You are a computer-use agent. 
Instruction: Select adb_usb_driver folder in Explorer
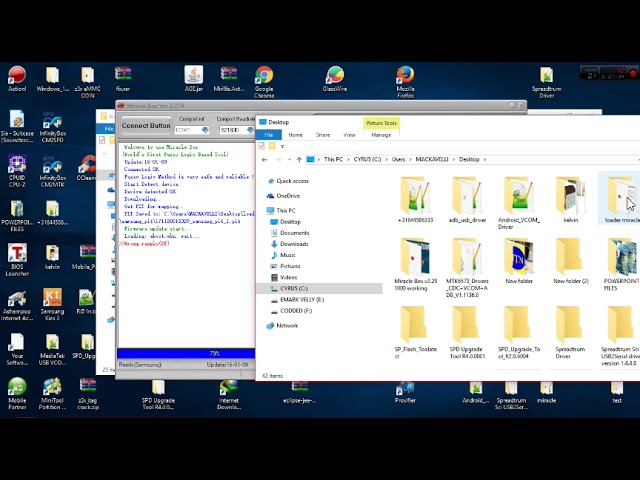pos(467,200)
